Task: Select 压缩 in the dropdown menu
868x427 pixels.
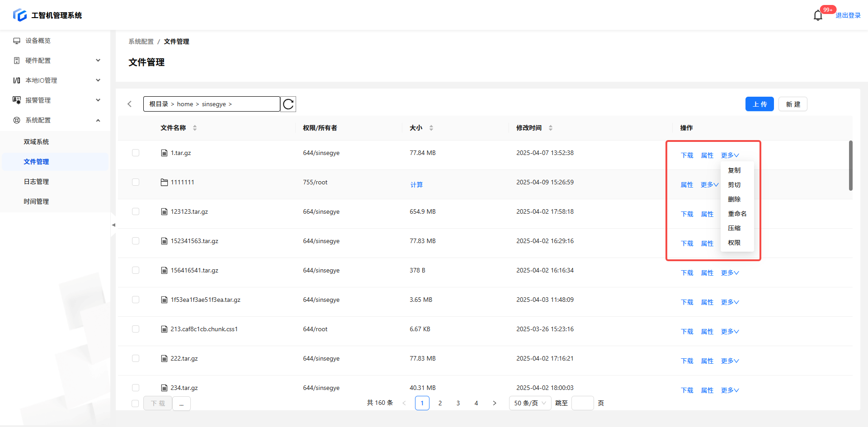Action: [x=734, y=228]
